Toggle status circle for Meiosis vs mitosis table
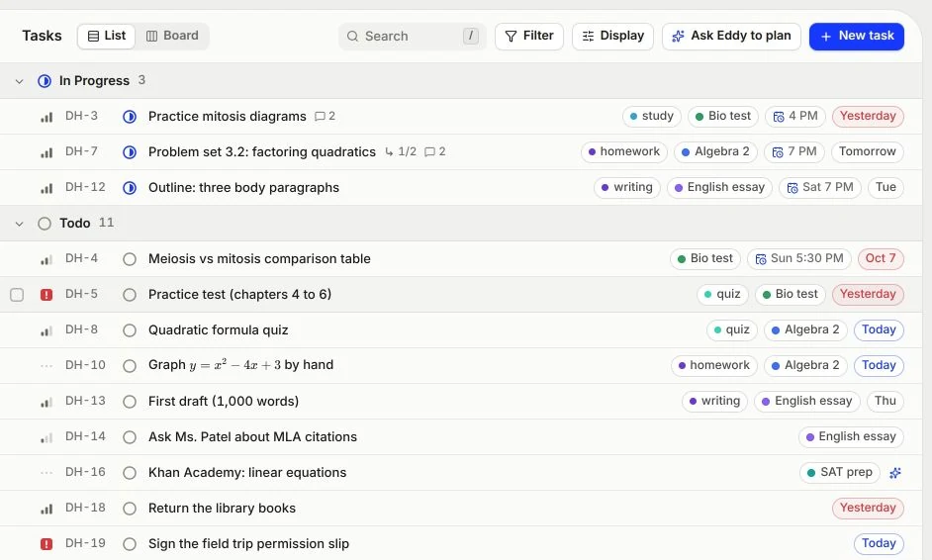The image size is (932, 560). point(130,259)
